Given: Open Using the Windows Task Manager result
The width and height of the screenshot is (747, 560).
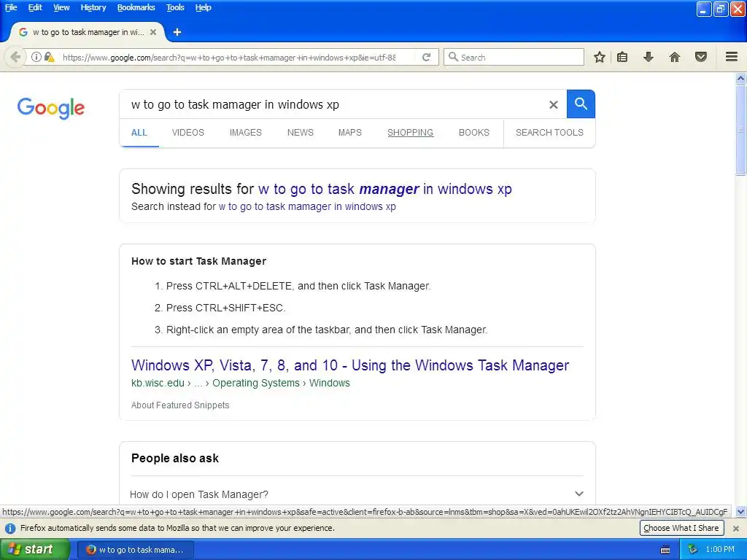Looking at the screenshot, I should point(350,365).
